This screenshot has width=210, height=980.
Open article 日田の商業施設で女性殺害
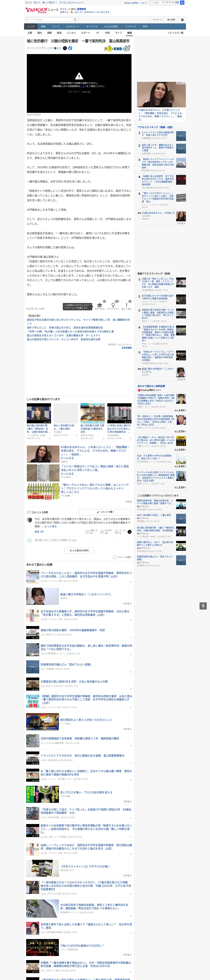point(80,738)
